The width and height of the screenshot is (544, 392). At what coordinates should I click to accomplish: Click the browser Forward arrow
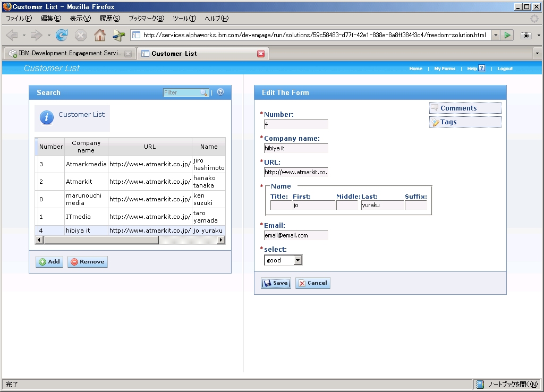click(36, 35)
